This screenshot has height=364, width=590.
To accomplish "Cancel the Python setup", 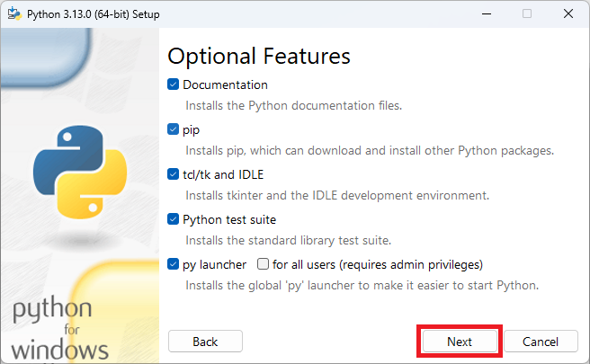I will [541, 341].
